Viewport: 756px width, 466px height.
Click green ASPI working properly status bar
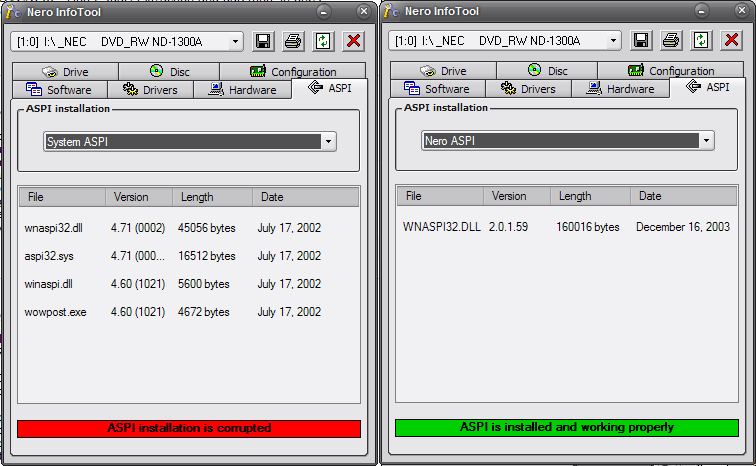(x=567, y=427)
